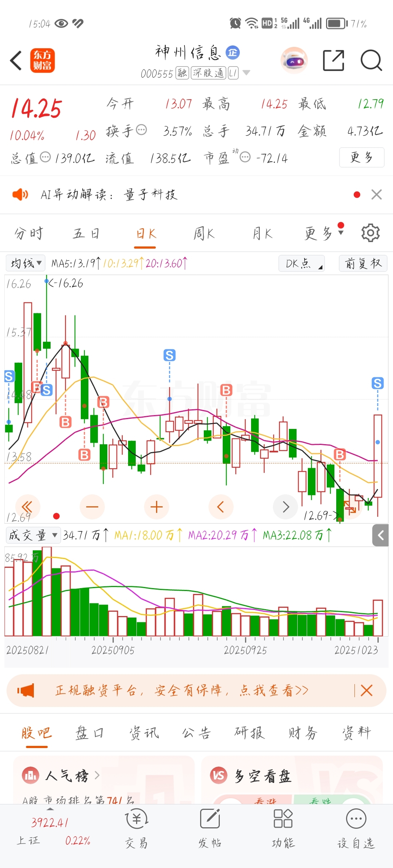Close the AI异动解读 banner
The height and width of the screenshot is (868, 393).
[x=377, y=194]
